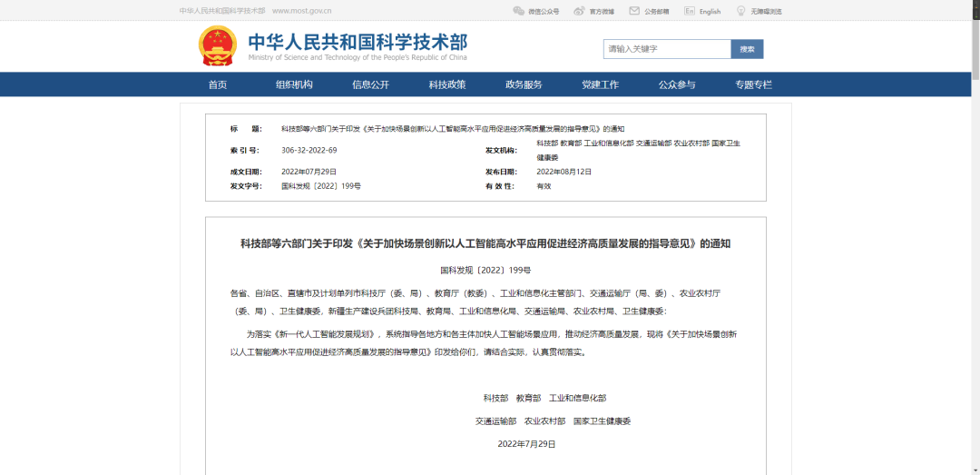The width and height of the screenshot is (980, 475).
Task: Click the national emblem logo
Action: pos(218,45)
